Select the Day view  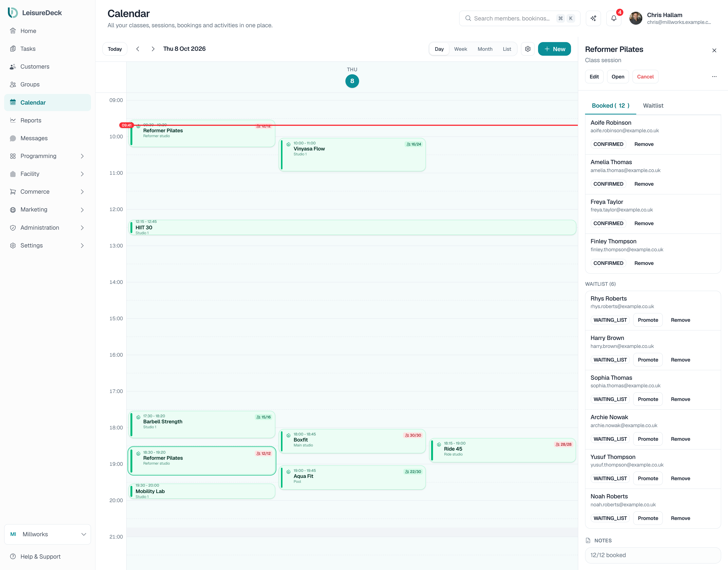[x=439, y=49]
